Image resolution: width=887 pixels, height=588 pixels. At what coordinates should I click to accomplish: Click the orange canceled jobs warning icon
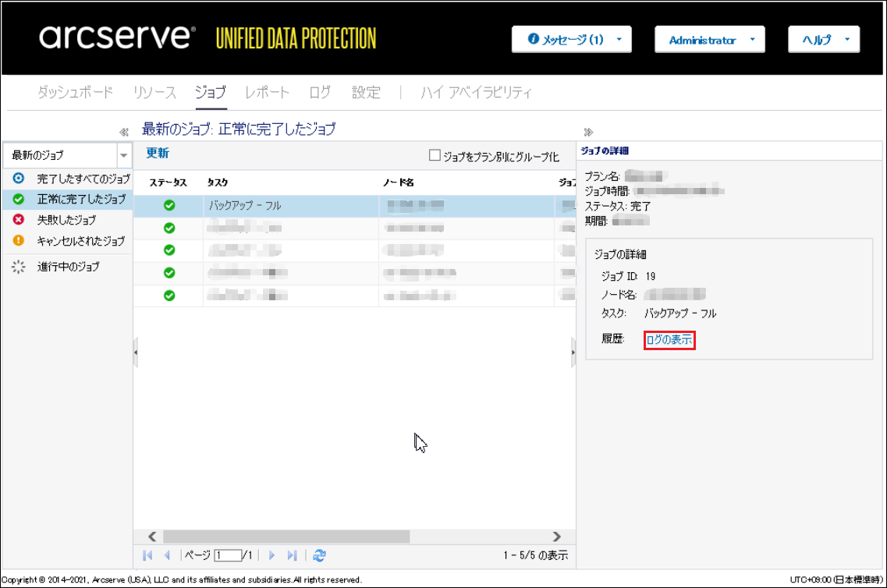(x=19, y=240)
